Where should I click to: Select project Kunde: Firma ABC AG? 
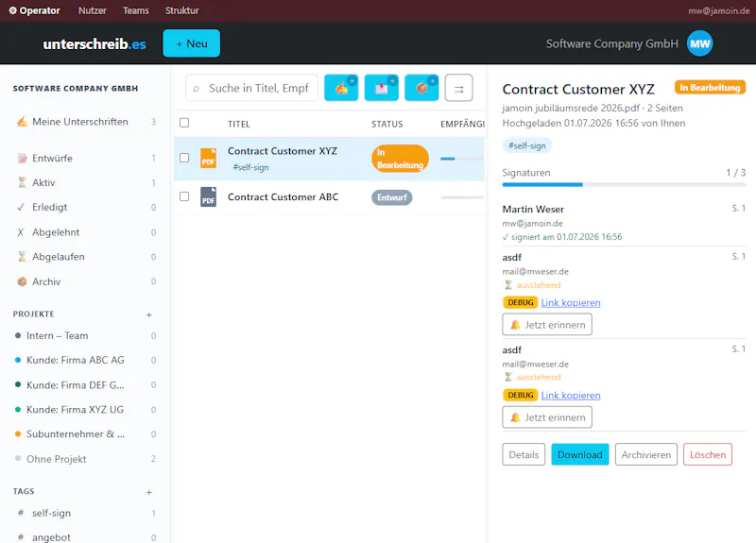click(85, 360)
